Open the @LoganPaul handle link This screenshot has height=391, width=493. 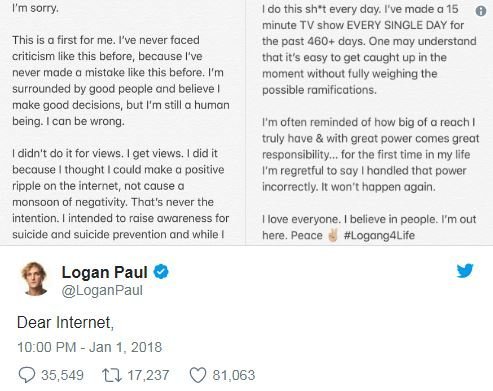[x=102, y=290]
